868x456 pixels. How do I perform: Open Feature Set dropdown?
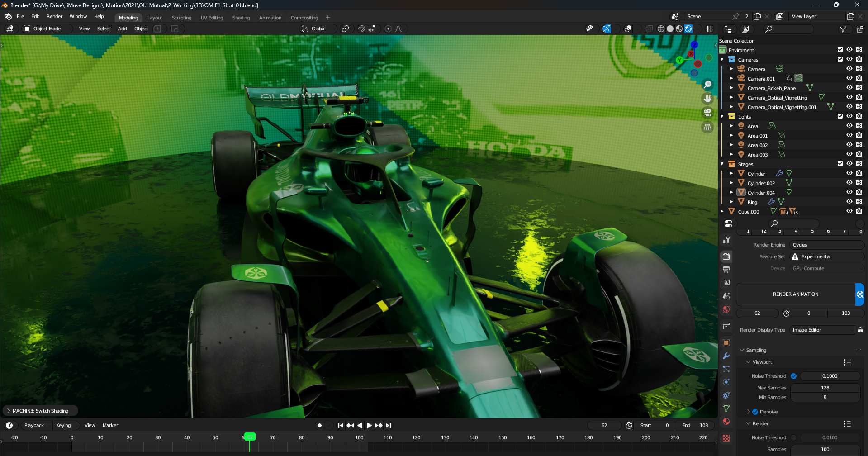coord(826,256)
